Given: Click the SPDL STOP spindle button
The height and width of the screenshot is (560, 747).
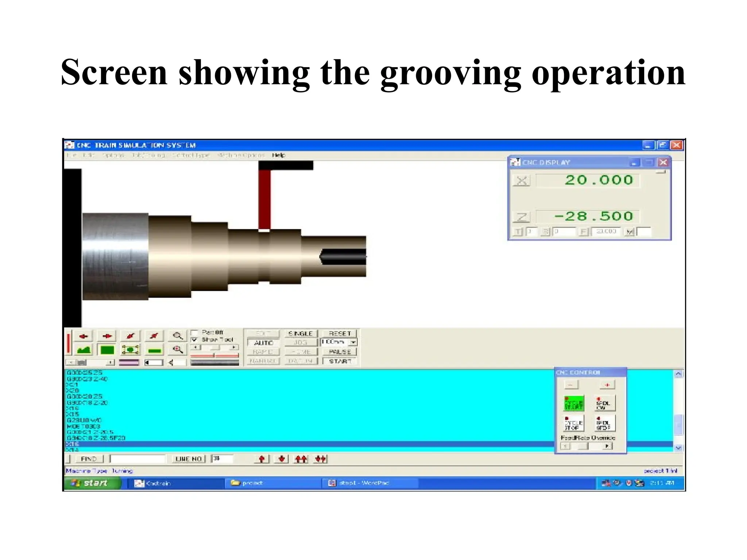Looking at the screenshot, I should coord(605,423).
